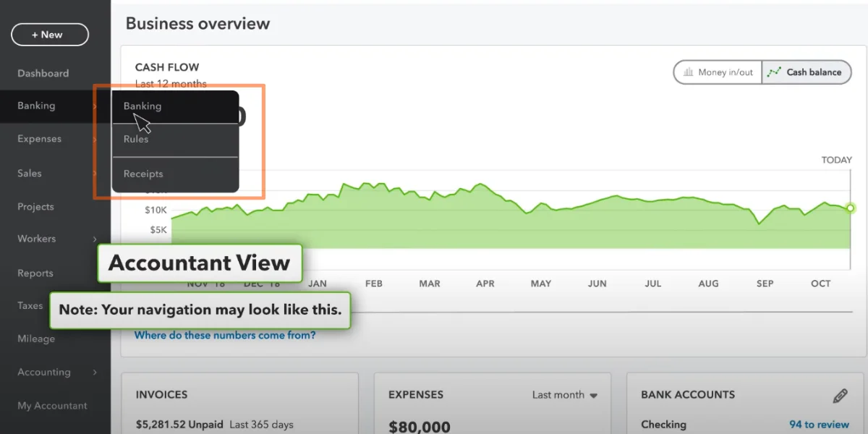Click the Checking account name
868x434 pixels.
pos(663,425)
